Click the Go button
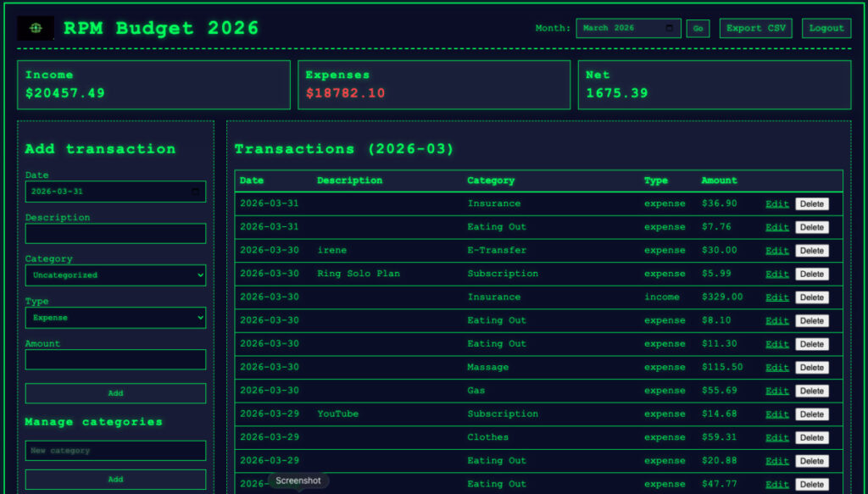This screenshot has height=494, width=868. pyautogui.click(x=698, y=29)
